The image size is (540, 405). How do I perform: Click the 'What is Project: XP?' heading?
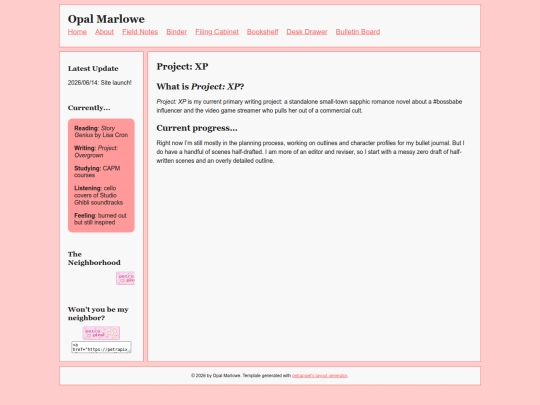(x=200, y=86)
